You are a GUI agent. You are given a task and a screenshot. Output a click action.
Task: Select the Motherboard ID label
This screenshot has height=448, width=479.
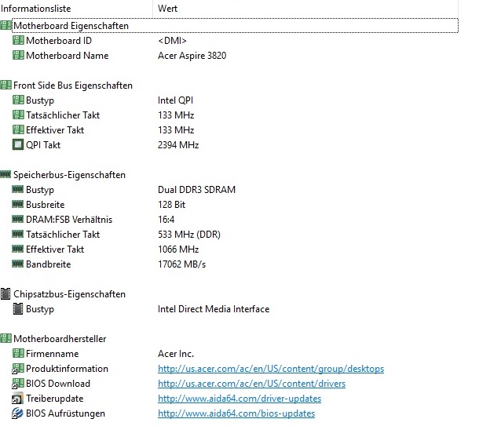[59, 41]
